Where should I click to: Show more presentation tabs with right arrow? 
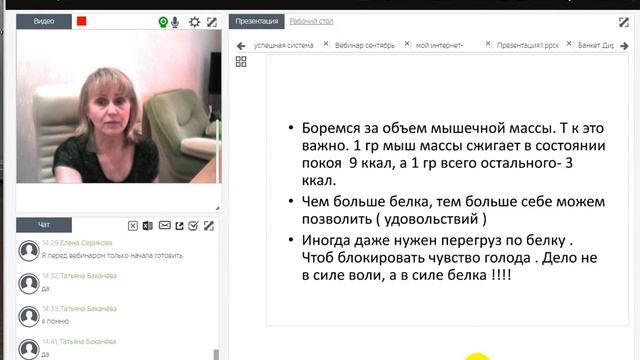(624, 46)
